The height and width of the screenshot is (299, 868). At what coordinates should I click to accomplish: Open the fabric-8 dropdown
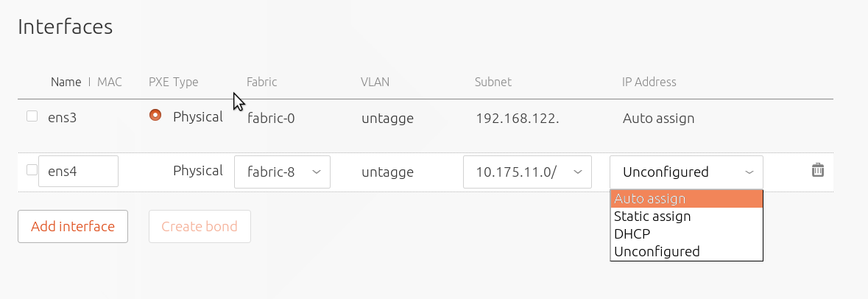pos(282,172)
